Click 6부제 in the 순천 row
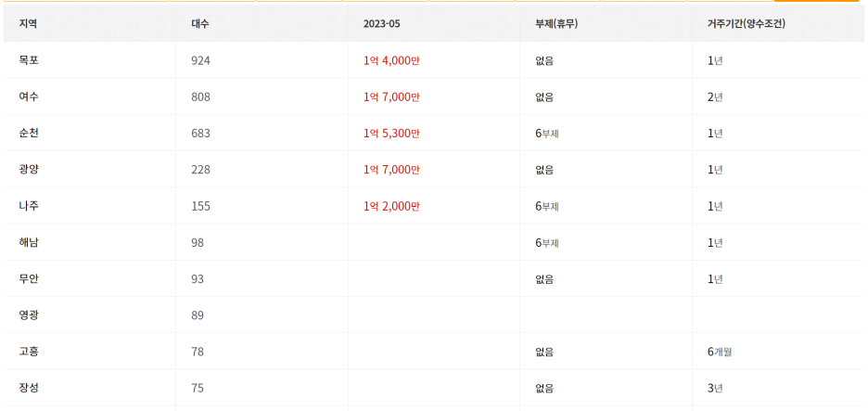 547,134
